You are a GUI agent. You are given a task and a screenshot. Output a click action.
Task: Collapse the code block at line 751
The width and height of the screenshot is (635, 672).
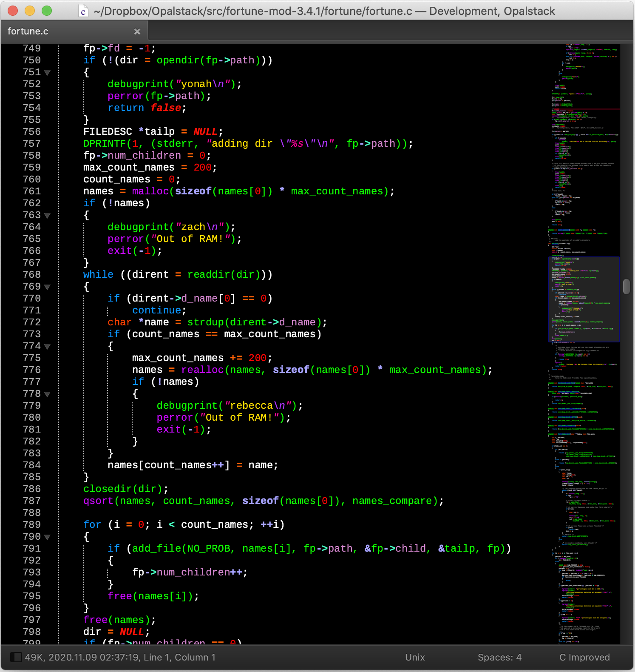[48, 73]
